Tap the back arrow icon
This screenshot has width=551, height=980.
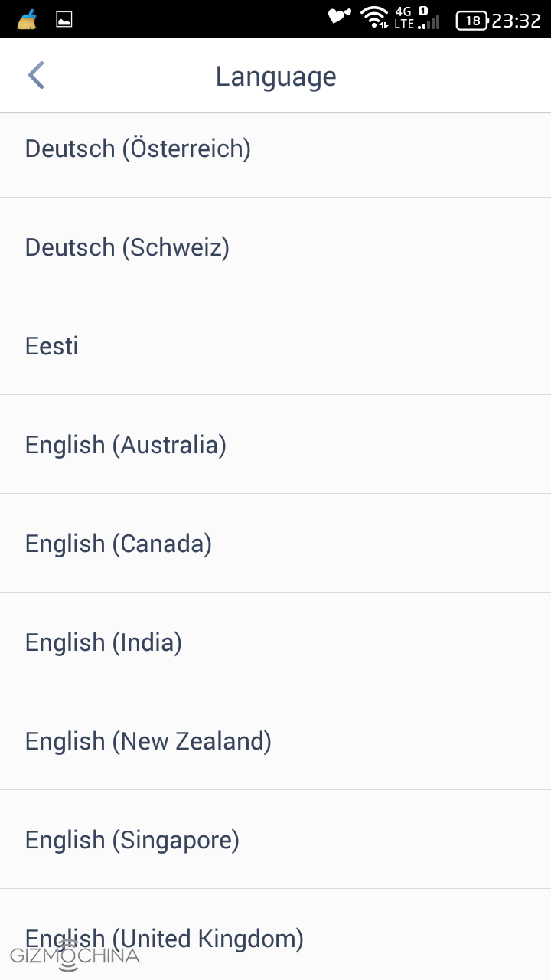click(x=36, y=76)
